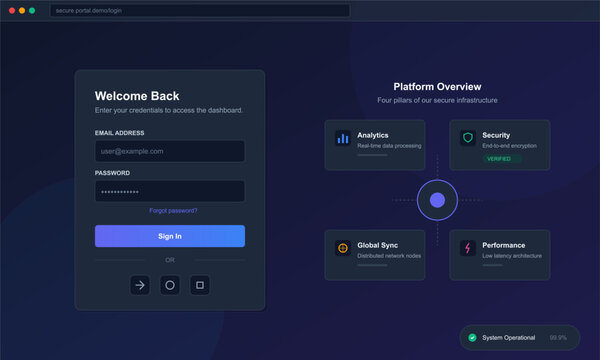Click the red close window button
600x360 pixels.
(x=12, y=10)
